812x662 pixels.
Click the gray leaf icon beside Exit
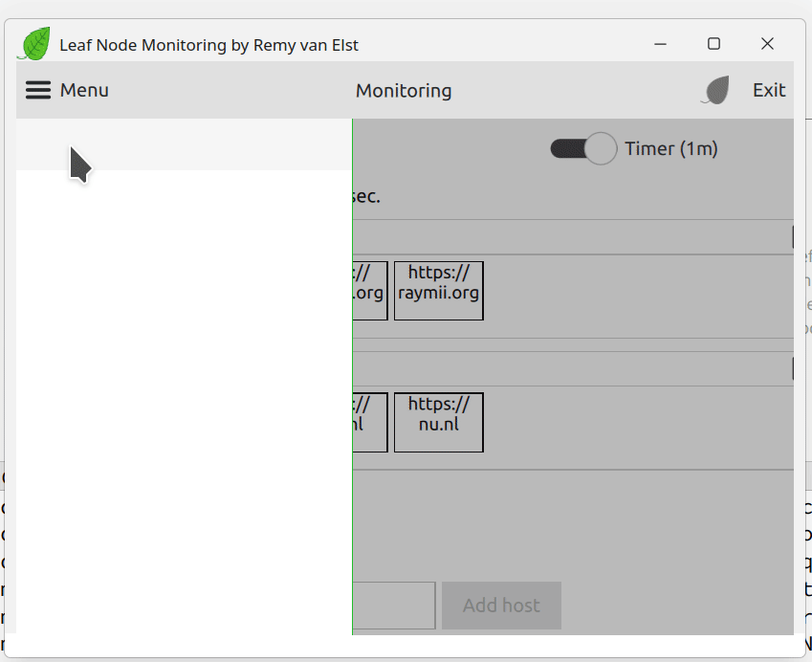point(715,90)
